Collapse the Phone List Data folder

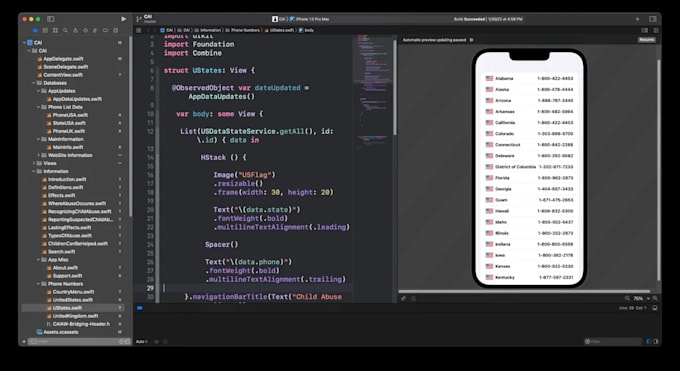point(39,107)
